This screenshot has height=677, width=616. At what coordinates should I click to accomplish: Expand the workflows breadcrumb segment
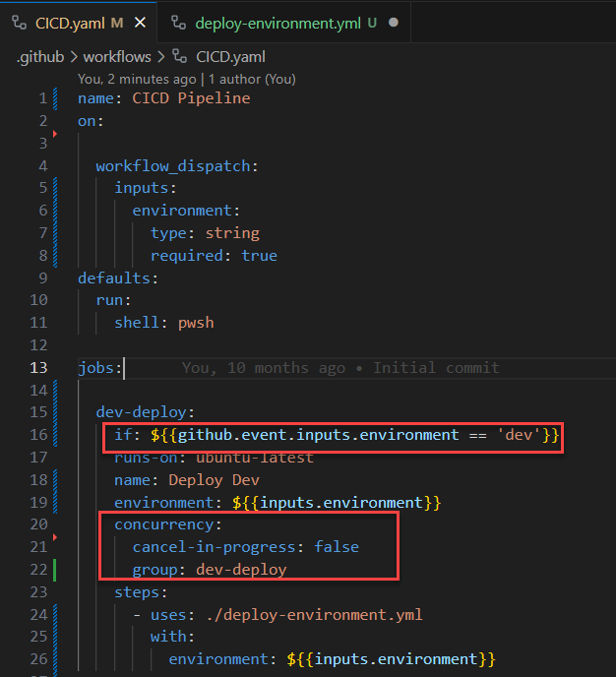coord(115,57)
